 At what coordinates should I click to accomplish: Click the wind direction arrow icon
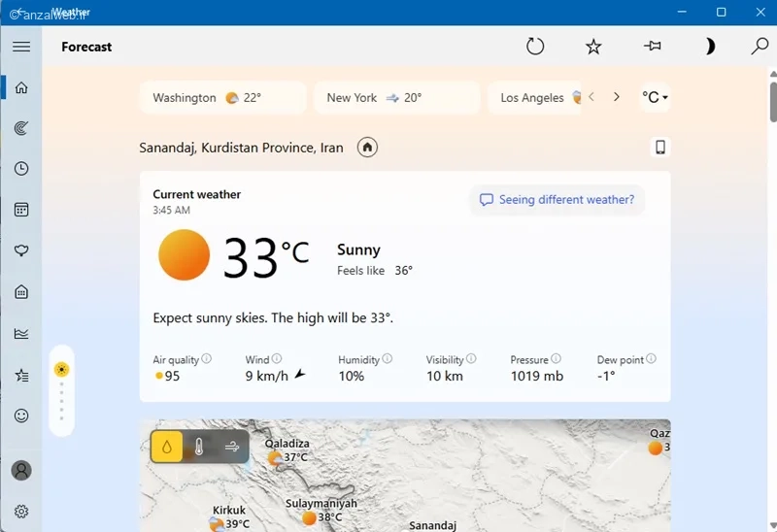pos(300,374)
